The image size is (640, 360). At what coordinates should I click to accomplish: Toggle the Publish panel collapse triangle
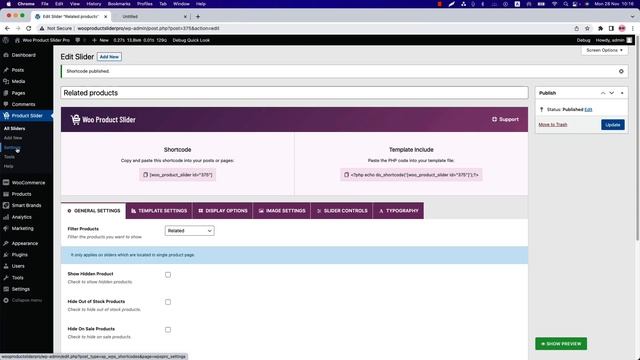pyautogui.click(x=622, y=93)
